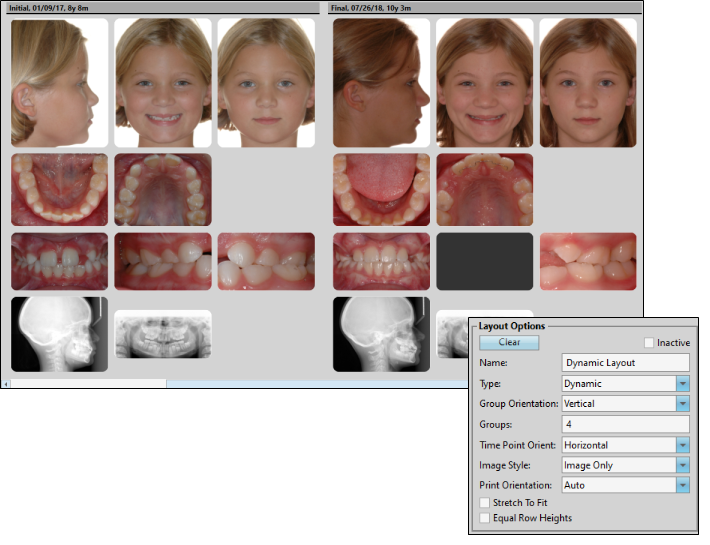Click the initial panoramic x-ray thumbnail
The image size is (710, 545).
pyautogui.click(x=162, y=333)
